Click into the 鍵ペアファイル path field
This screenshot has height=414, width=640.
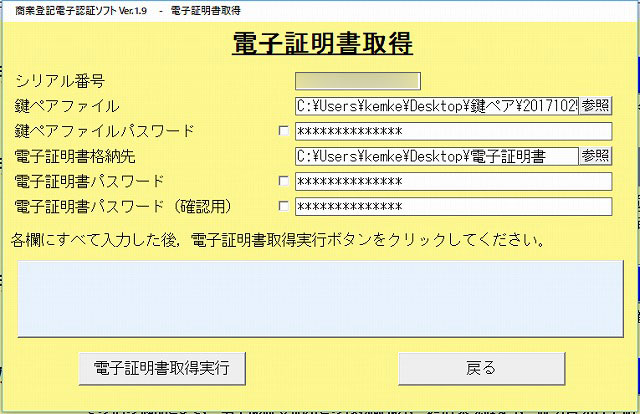pyautogui.click(x=436, y=106)
